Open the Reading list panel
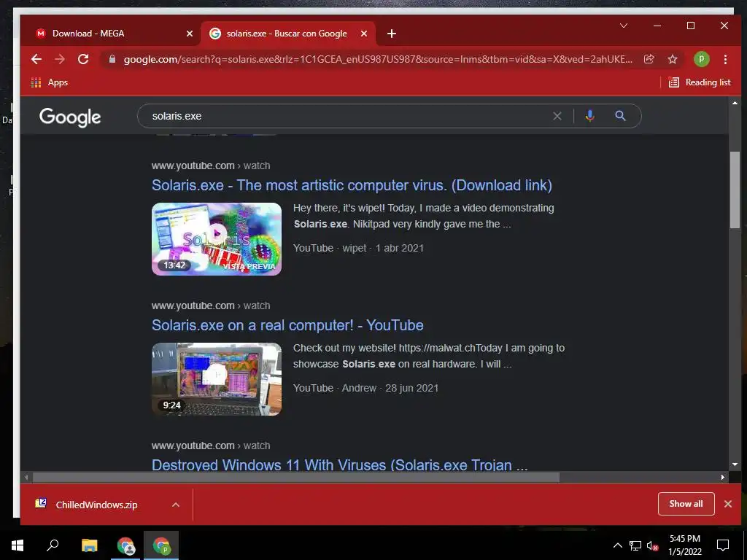747x560 pixels. [700, 82]
